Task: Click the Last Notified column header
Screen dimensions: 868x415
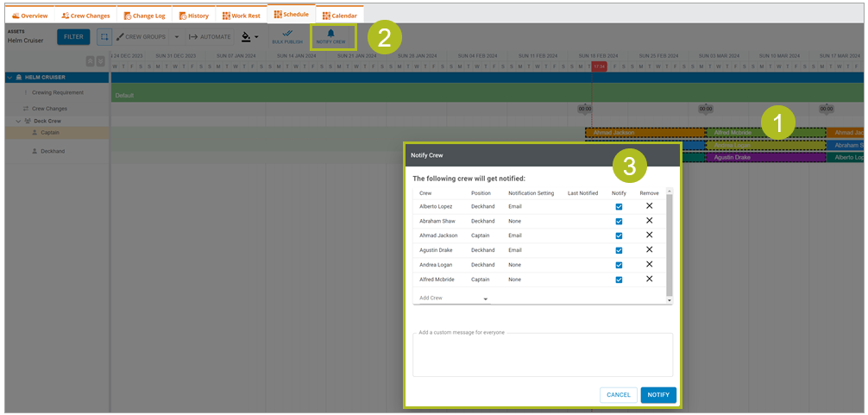Action: coord(583,193)
